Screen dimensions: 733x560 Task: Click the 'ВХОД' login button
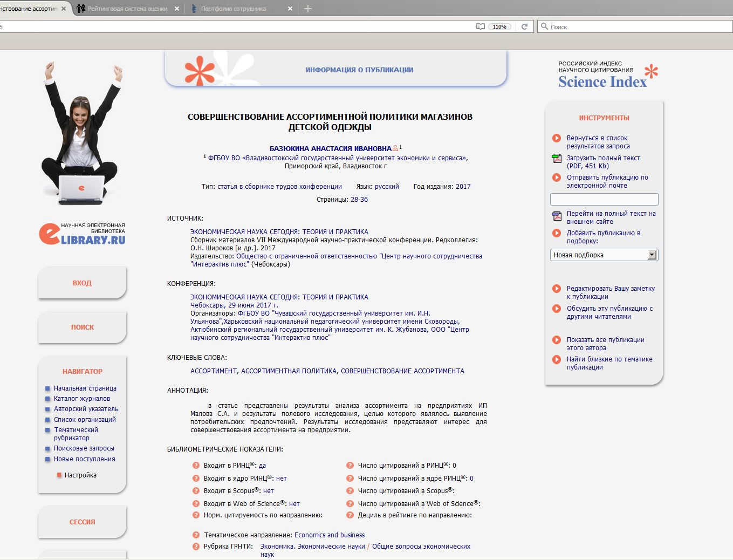pyautogui.click(x=82, y=283)
